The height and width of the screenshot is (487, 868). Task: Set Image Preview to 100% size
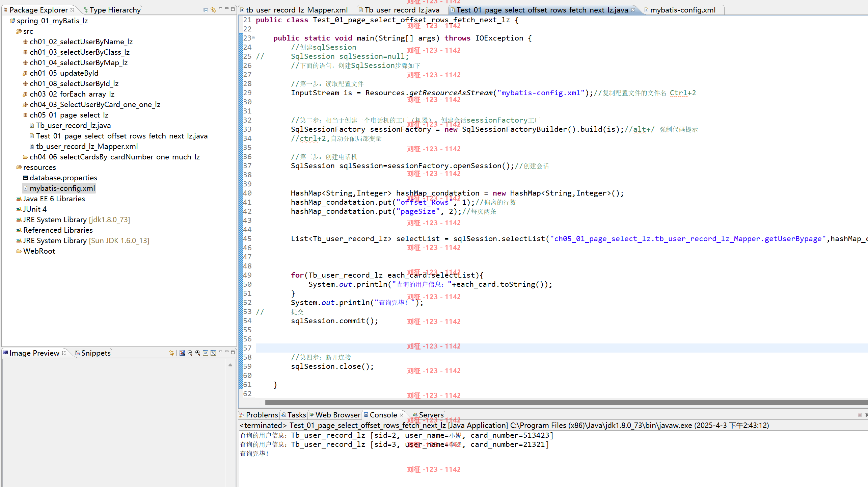tap(206, 353)
